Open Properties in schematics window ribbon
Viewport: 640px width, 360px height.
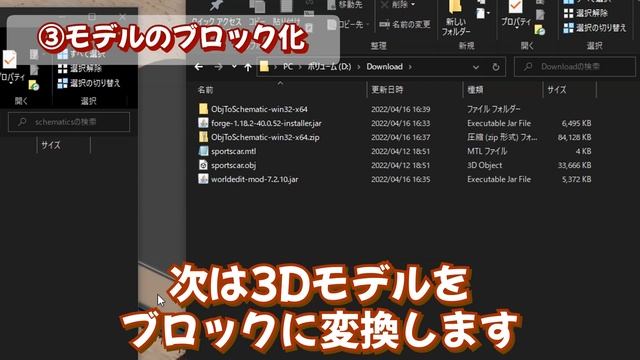coord(10,67)
